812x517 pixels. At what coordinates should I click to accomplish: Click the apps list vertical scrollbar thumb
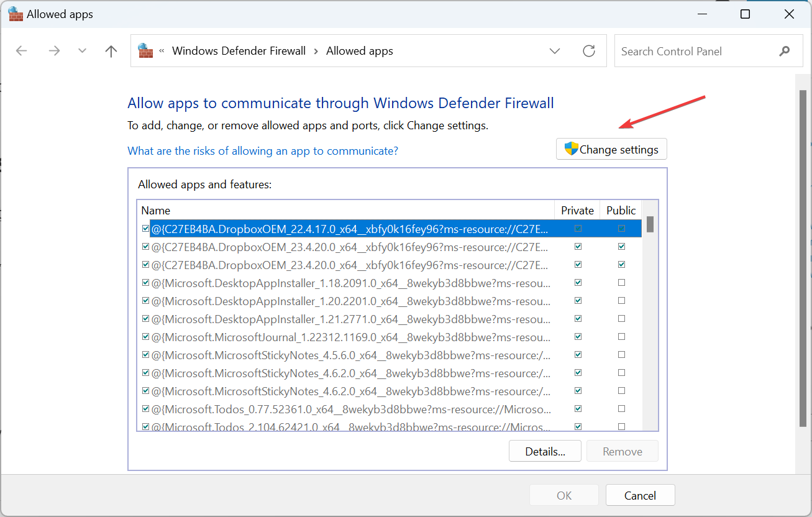650,224
